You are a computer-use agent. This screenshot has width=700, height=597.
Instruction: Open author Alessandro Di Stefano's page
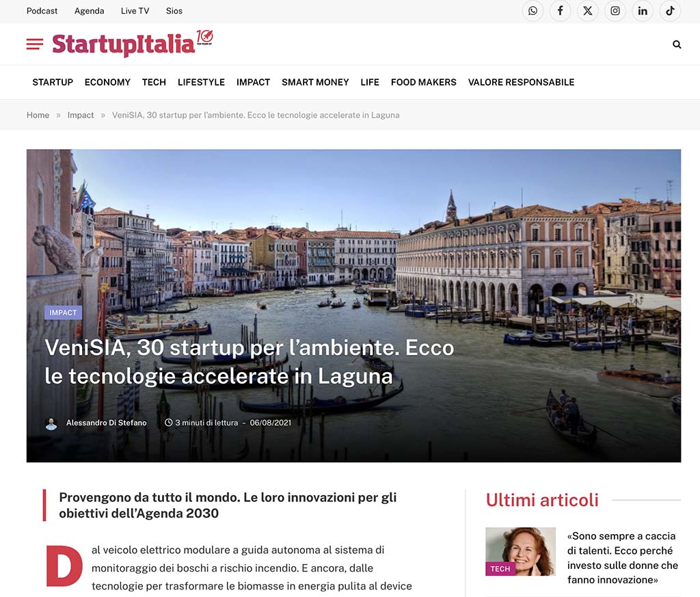106,423
